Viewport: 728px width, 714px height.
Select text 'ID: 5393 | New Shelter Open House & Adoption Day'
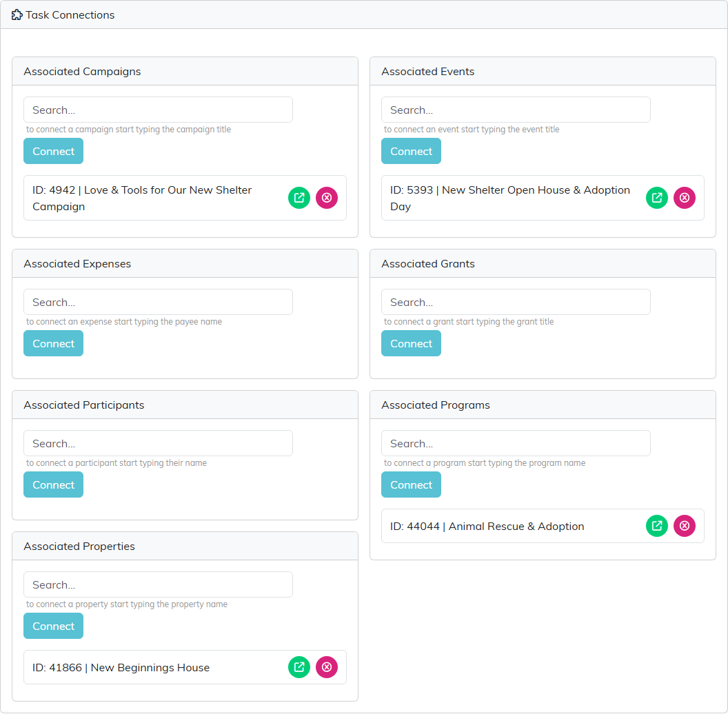509,198
